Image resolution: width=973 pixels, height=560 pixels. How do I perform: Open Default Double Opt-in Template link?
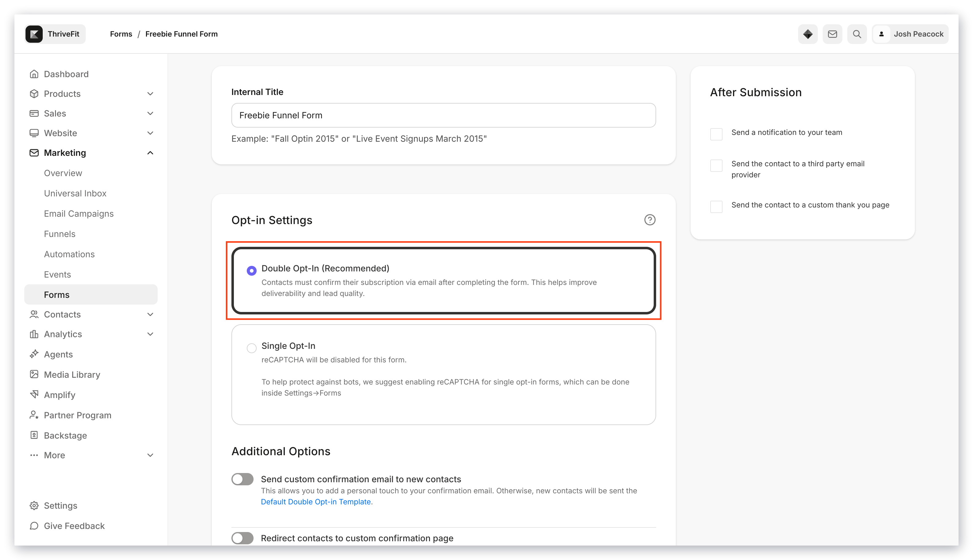[x=316, y=502]
